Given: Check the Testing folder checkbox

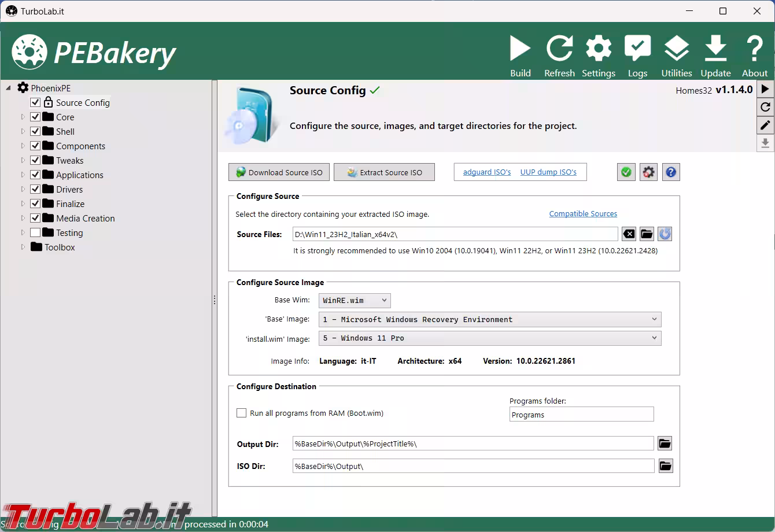Looking at the screenshot, I should 35,232.
